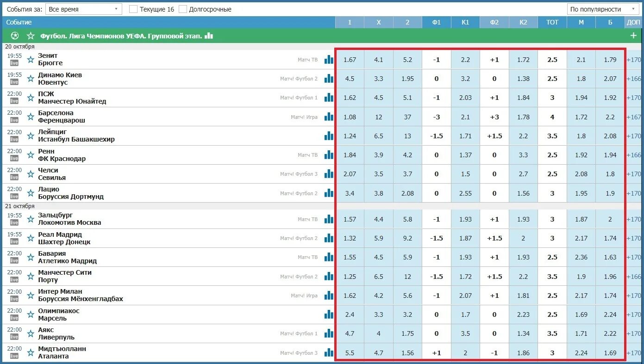Click the 1 column header
The height and width of the screenshot is (364, 644).
point(350,22)
